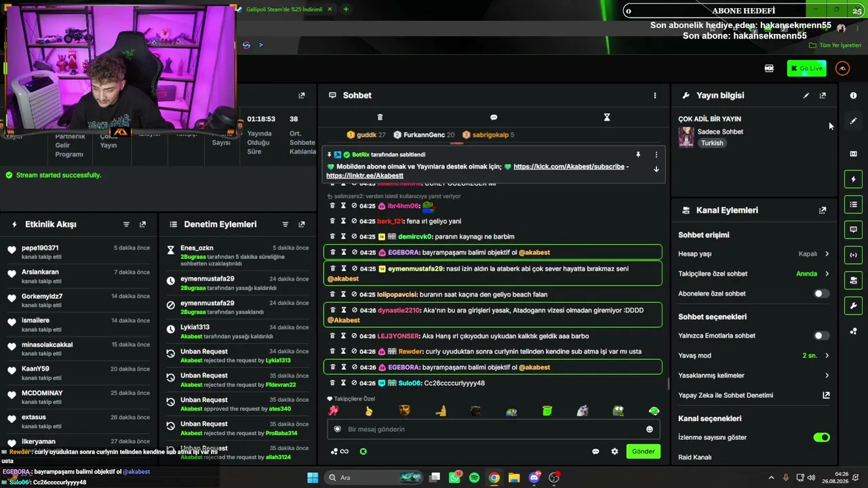Open the Etkinlik Akışı filter menu
Screen dimensions: 868x488
click(x=126, y=224)
